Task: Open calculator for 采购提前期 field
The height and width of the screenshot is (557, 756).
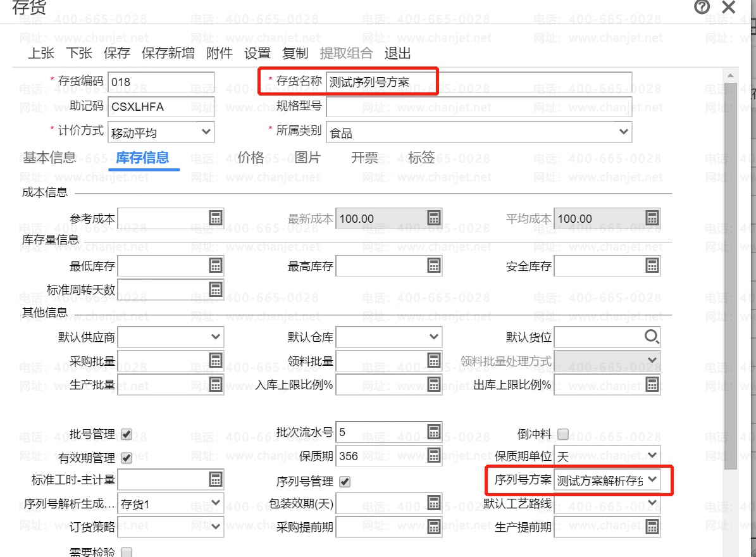Action: coord(434,527)
